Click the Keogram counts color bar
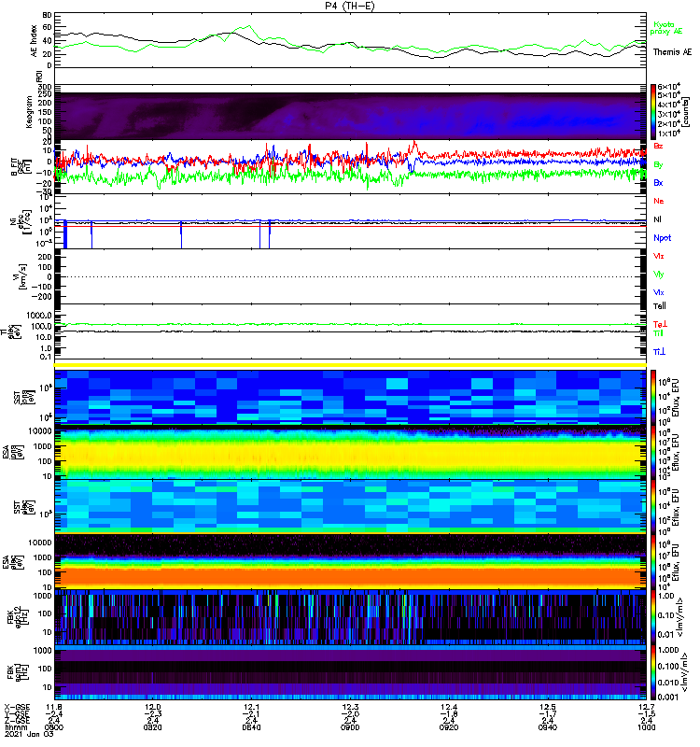Screen dimensions: 700x747 click(652, 112)
